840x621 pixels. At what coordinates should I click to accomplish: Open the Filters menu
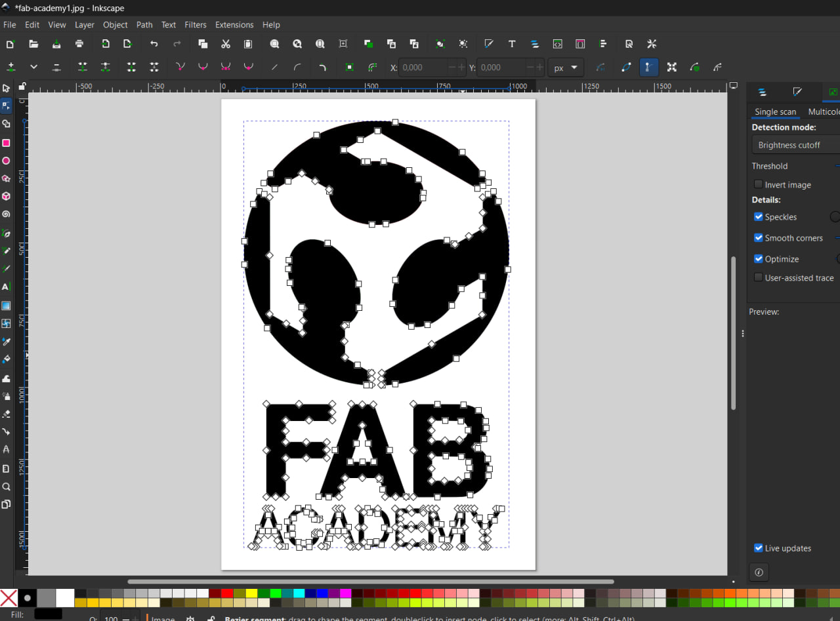pos(196,25)
